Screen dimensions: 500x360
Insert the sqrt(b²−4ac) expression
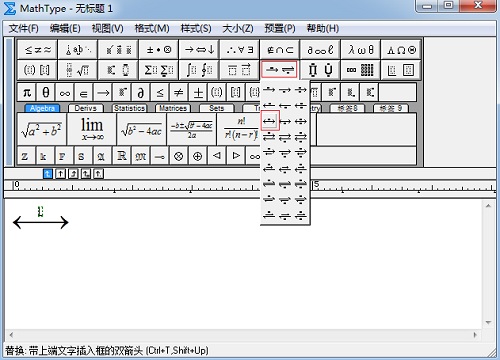click(142, 130)
